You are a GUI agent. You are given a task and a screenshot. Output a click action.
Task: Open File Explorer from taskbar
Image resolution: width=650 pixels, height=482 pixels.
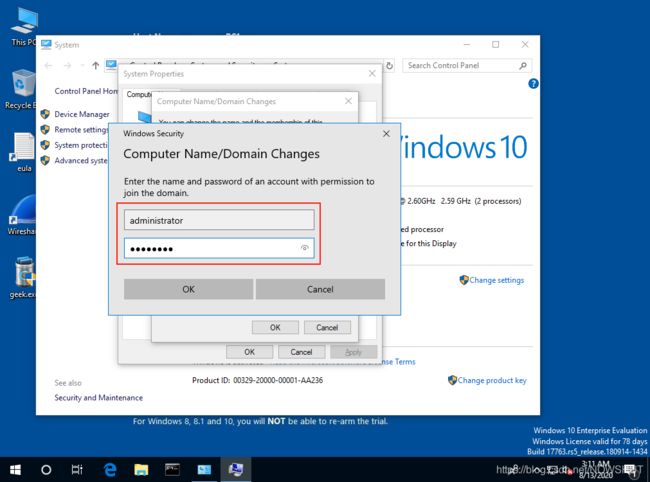[x=141, y=470]
